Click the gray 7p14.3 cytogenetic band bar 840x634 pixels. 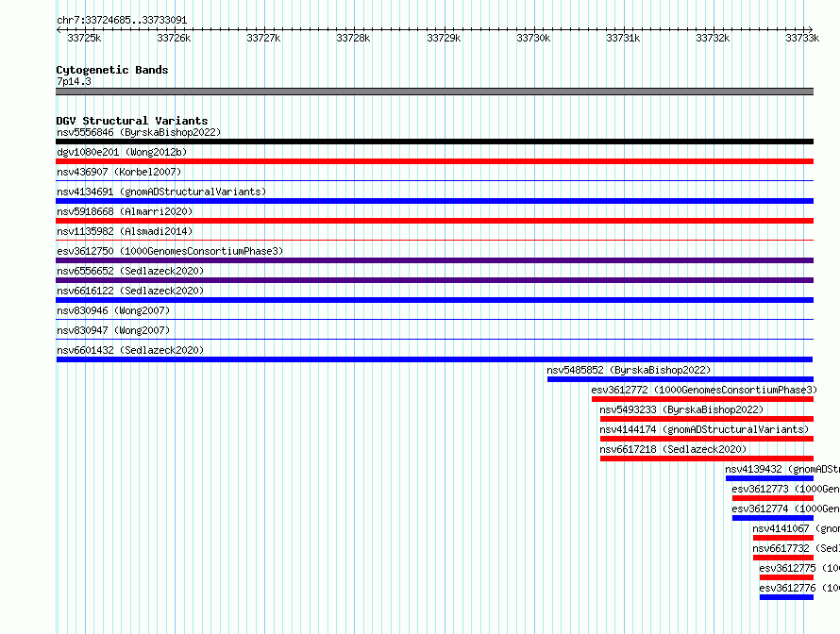[x=434, y=92]
